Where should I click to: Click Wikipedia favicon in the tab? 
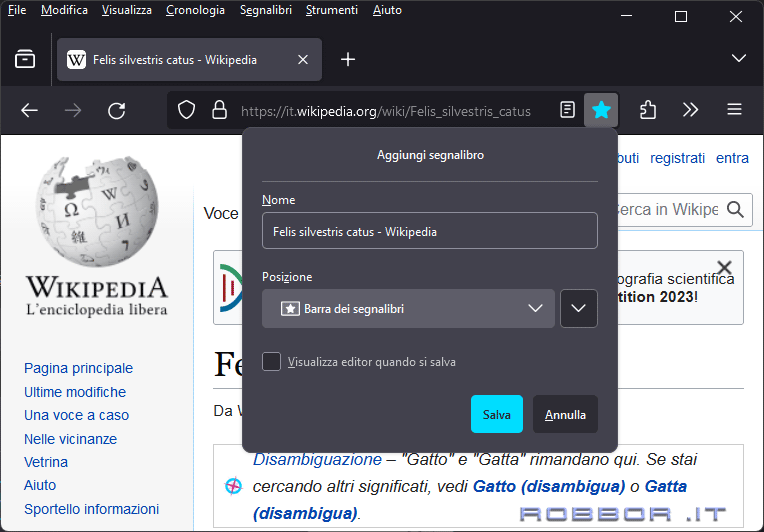76,60
